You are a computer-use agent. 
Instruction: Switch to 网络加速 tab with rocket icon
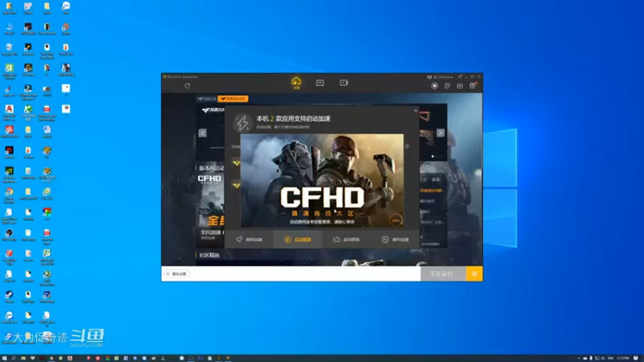coord(249,240)
